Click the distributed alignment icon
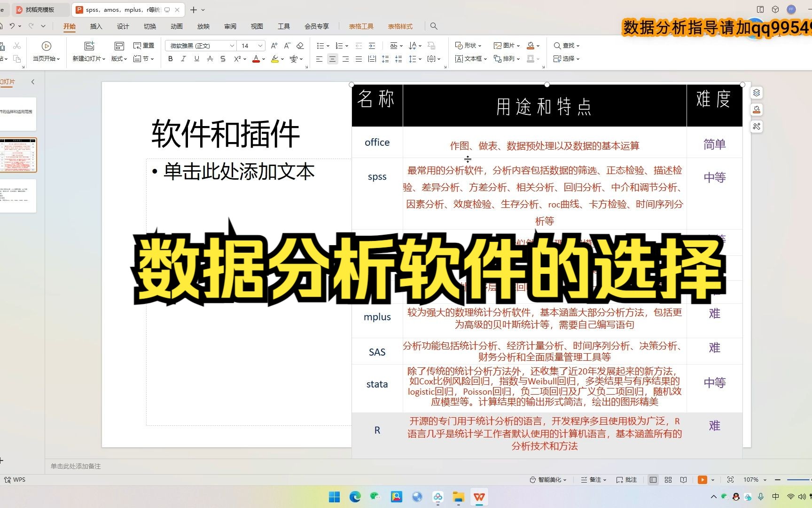The width and height of the screenshot is (812, 508). [372, 59]
